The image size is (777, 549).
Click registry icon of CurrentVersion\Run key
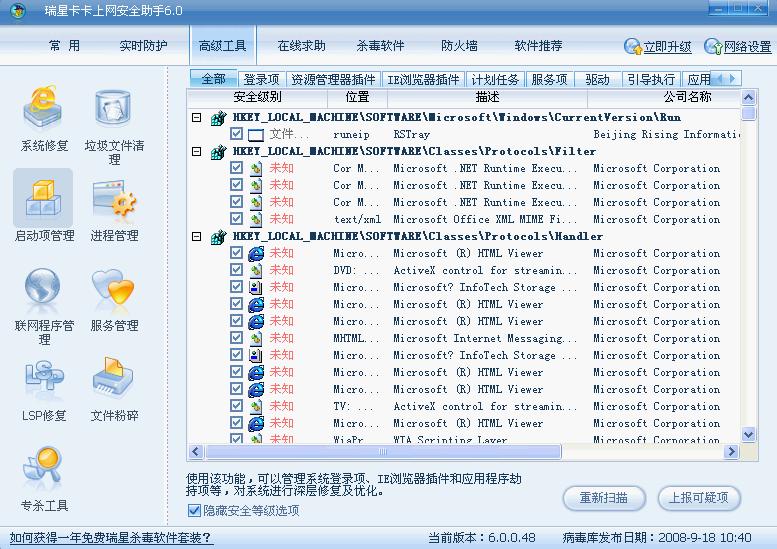tap(219, 118)
